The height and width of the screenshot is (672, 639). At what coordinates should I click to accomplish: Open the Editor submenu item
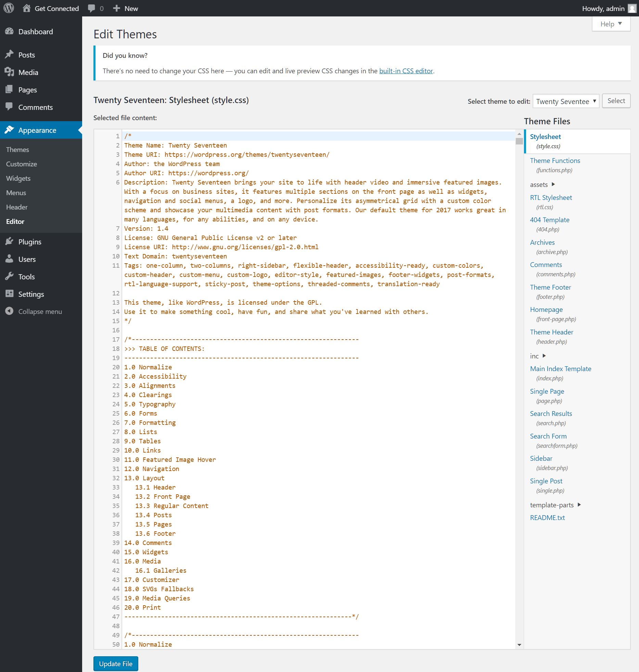point(15,221)
